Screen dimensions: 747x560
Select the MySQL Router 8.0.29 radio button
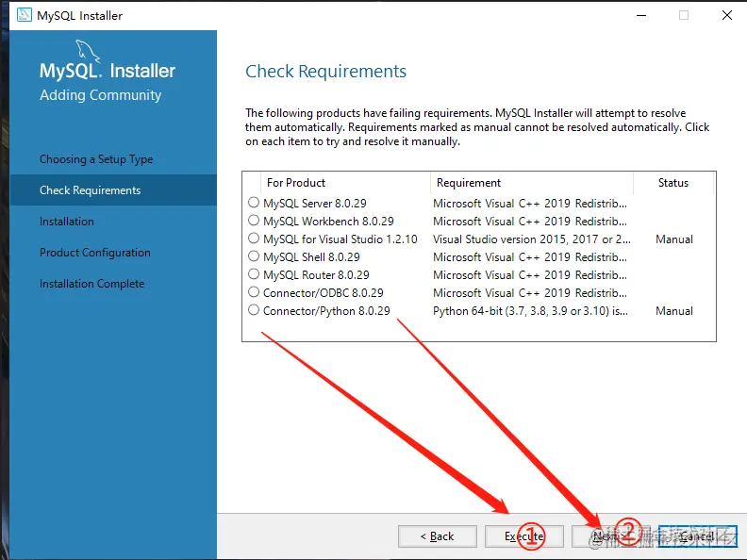click(254, 274)
